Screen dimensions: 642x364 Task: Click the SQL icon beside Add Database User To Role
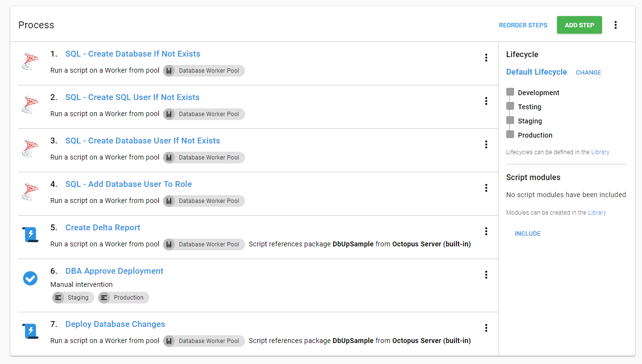[30, 192]
